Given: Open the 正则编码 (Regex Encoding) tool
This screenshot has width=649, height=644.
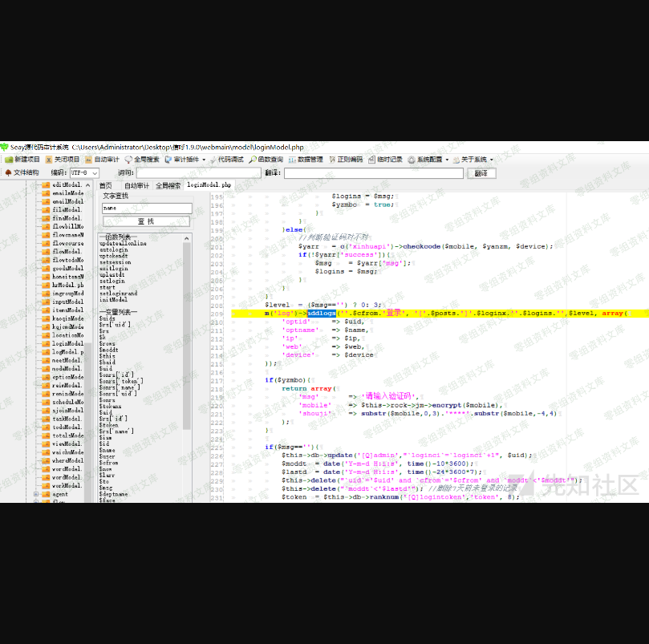Looking at the screenshot, I should [x=346, y=160].
